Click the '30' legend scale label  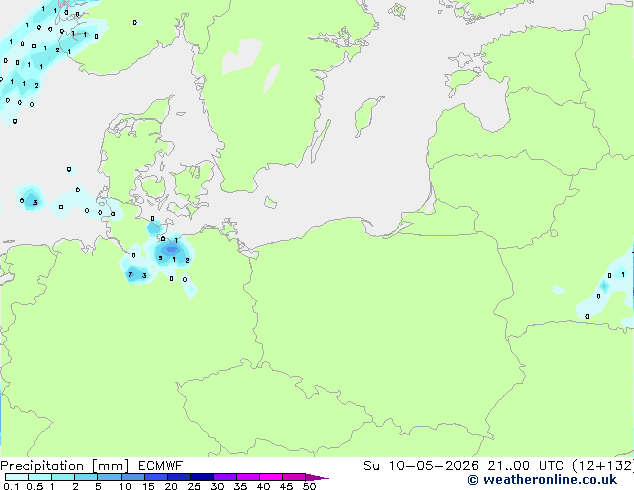[217, 486]
